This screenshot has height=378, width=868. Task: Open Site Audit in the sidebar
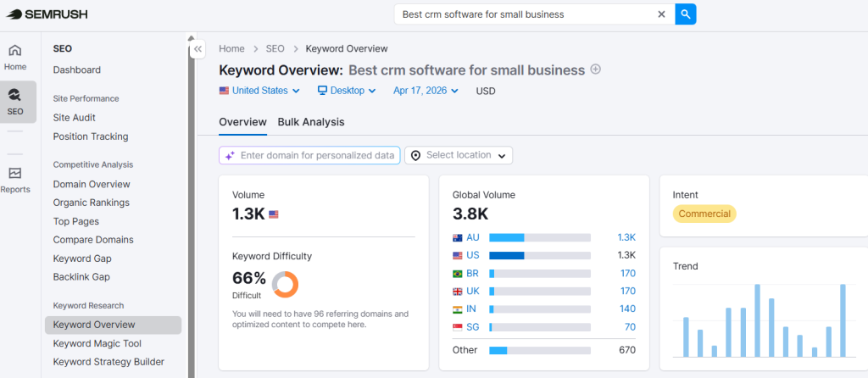(75, 117)
